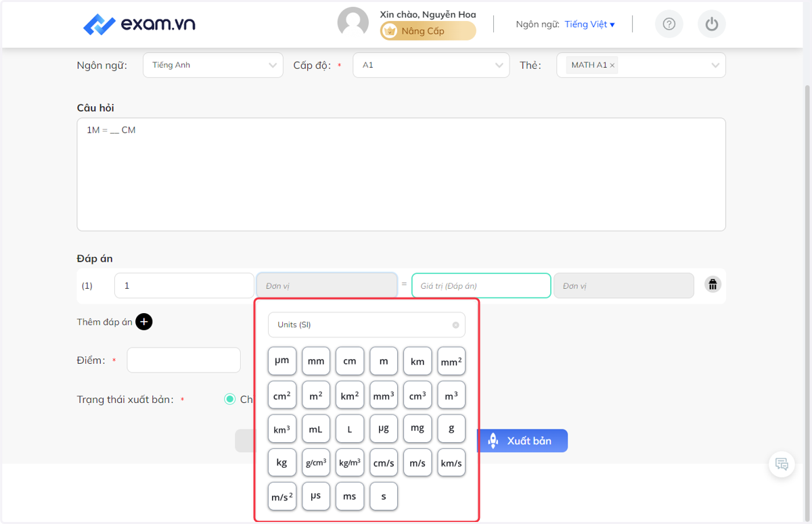Viewport: 812px width, 524px height.
Task: Click the Xin chào, Nguyễn Hoa greeting
Action: pyautogui.click(x=428, y=14)
